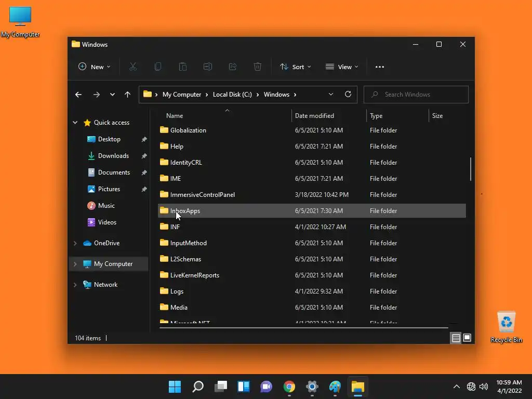Open Downloads in Quick access
The width and height of the screenshot is (532, 399).
[113, 156]
